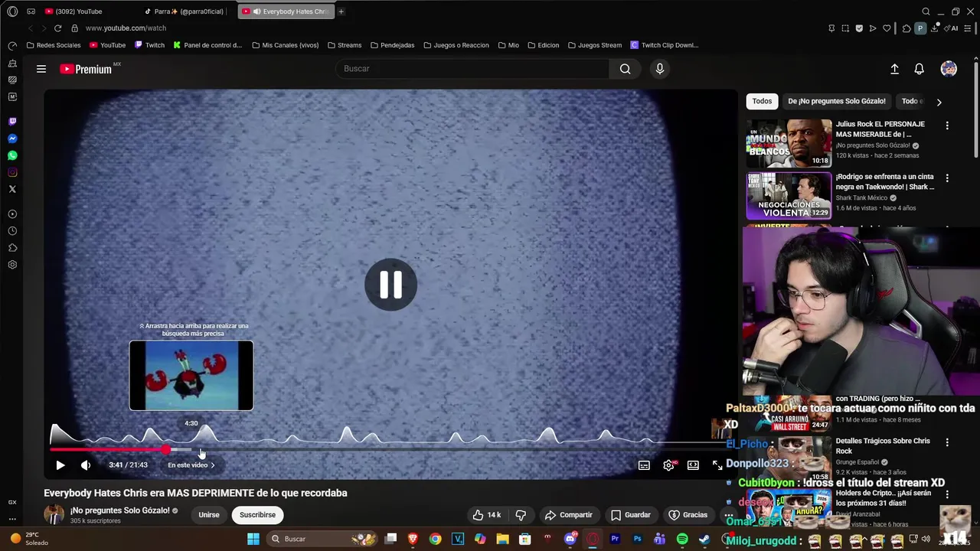Open the YouTube upload/create icon
This screenshot has height=551, width=980.
[894, 69]
